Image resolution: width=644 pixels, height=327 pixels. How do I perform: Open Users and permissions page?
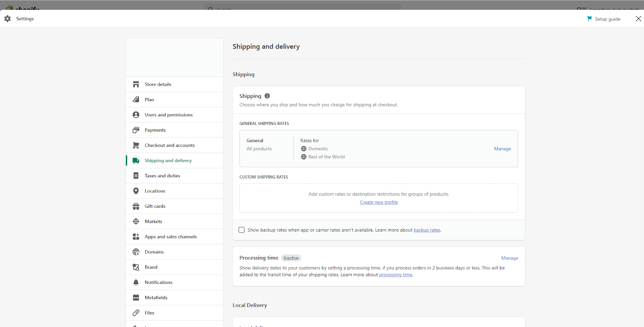coord(175,115)
